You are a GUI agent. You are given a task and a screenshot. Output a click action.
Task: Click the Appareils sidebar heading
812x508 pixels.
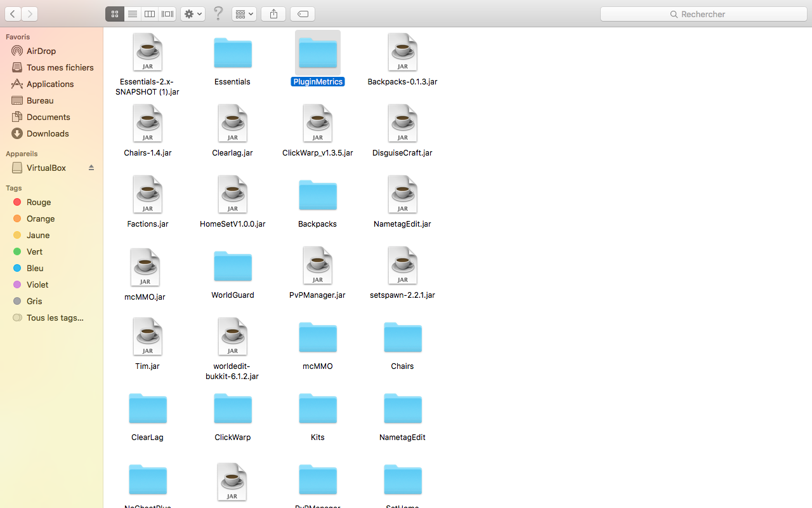pos(22,154)
